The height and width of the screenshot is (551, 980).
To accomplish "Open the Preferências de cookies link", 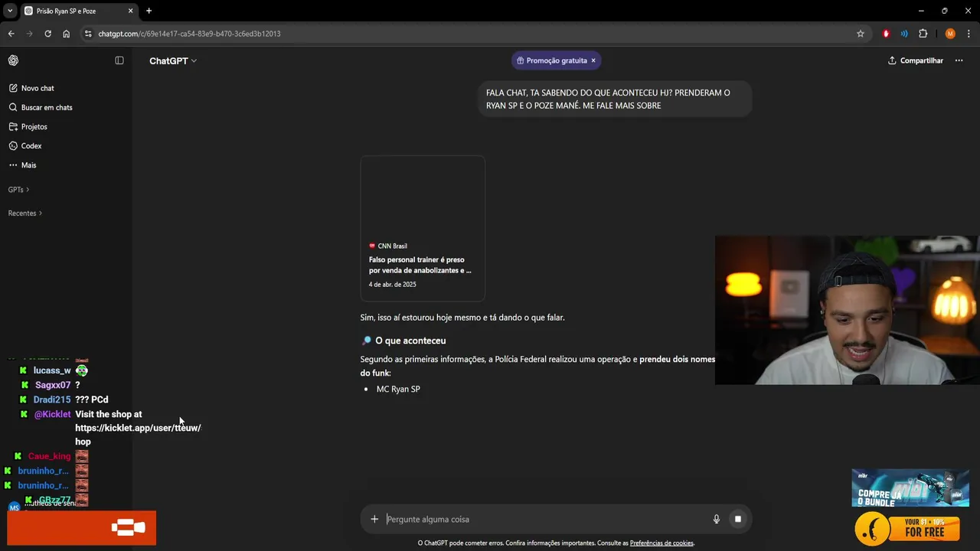I will [661, 543].
